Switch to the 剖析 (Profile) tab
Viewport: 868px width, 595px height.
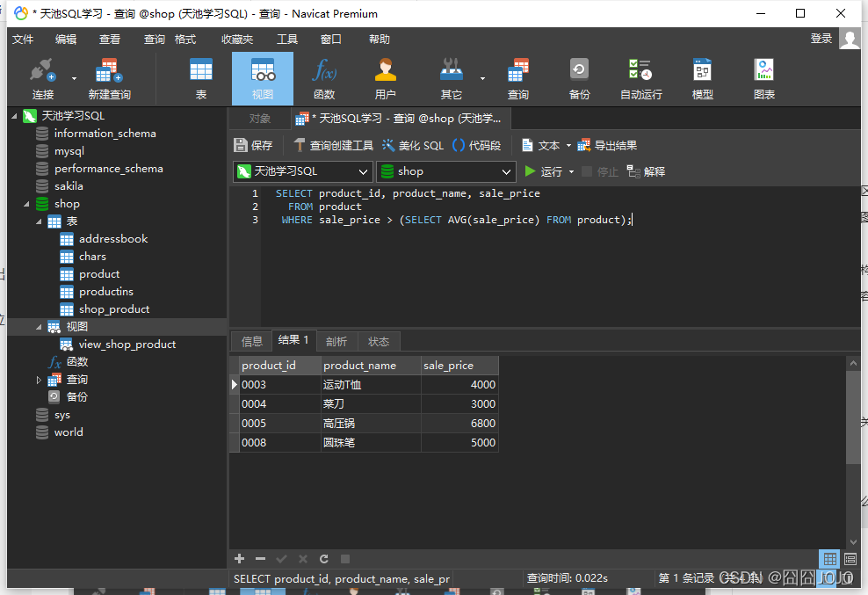[x=336, y=341]
